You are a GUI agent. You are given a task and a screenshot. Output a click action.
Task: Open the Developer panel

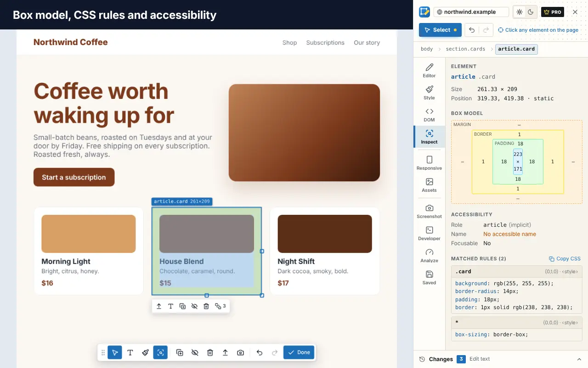(429, 233)
